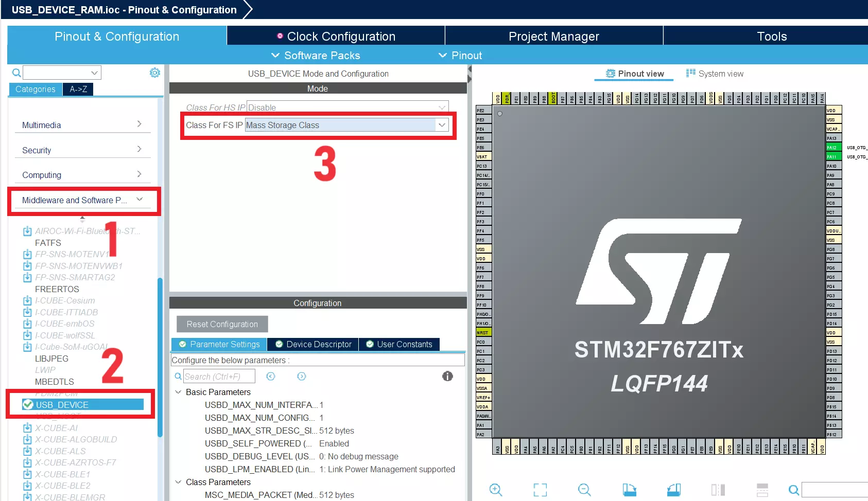Click the zoom in magnifier icon
This screenshot has height=501, width=868.
pyautogui.click(x=496, y=490)
